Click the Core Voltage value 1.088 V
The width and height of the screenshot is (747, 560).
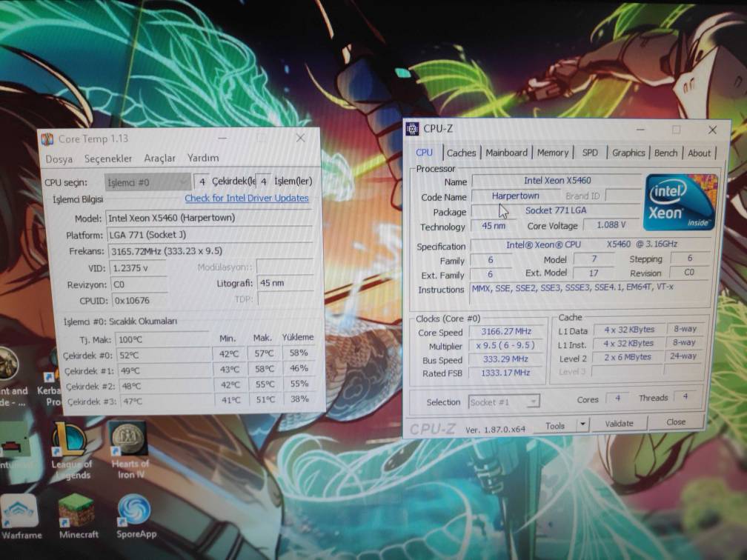[x=611, y=224]
